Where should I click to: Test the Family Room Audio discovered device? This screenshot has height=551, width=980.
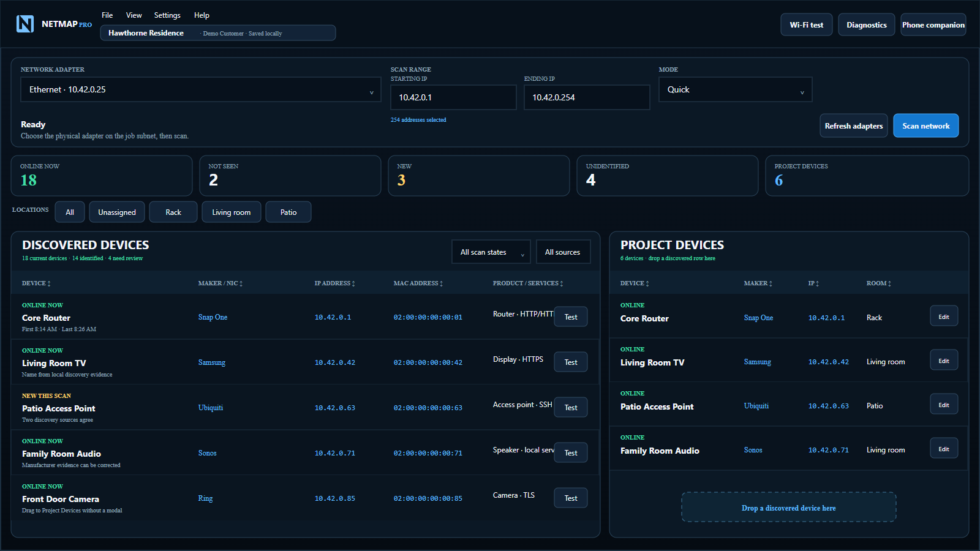tap(571, 452)
